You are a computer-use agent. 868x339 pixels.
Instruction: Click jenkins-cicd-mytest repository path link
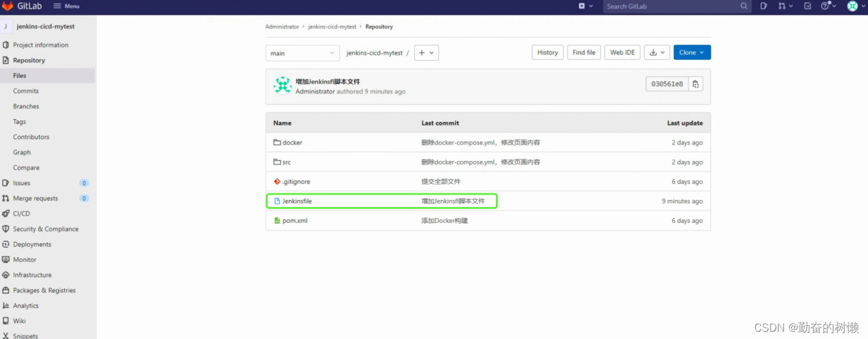pos(375,53)
